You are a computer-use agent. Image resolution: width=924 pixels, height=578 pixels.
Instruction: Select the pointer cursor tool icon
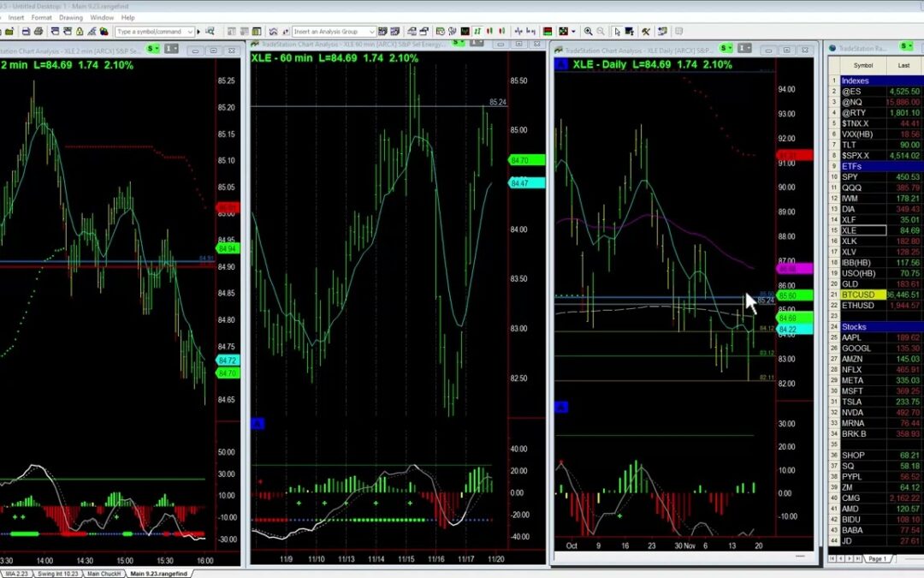pyautogui.click(x=617, y=32)
